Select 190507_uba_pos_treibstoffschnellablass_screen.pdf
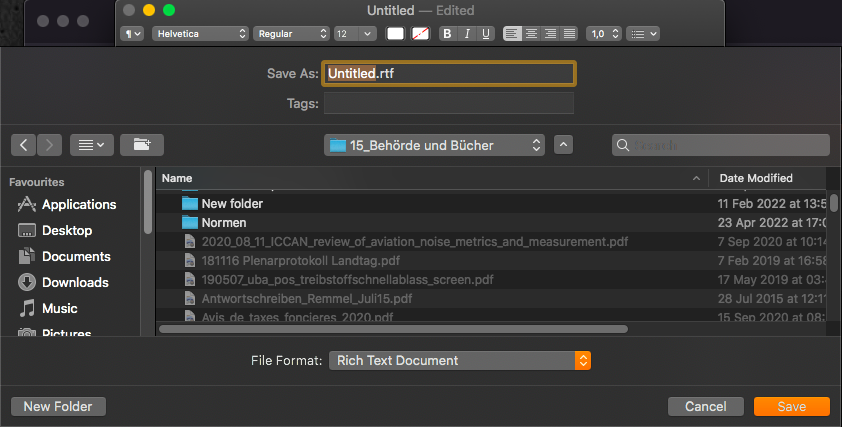 point(491,279)
